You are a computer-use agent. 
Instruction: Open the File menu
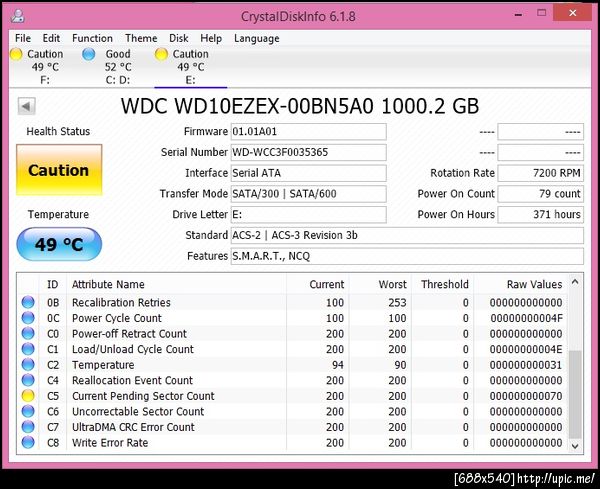(x=23, y=38)
